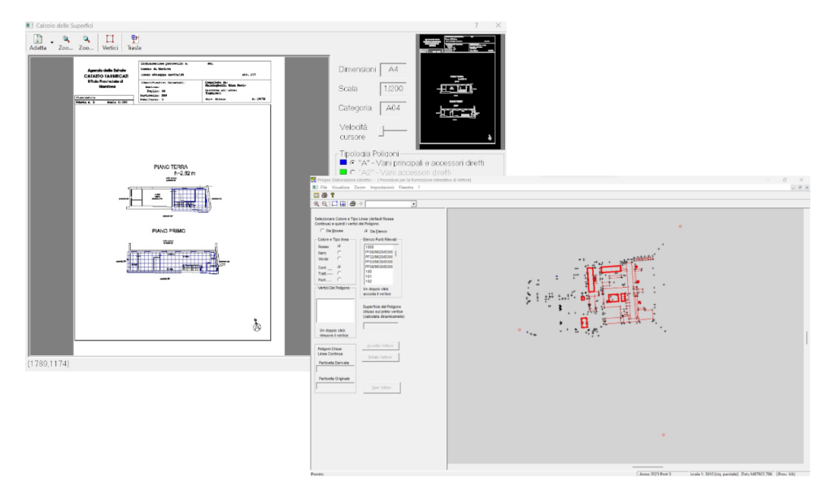833x504 pixels.
Task: Click the print icon in the zoom toolbar
Action: point(352,204)
